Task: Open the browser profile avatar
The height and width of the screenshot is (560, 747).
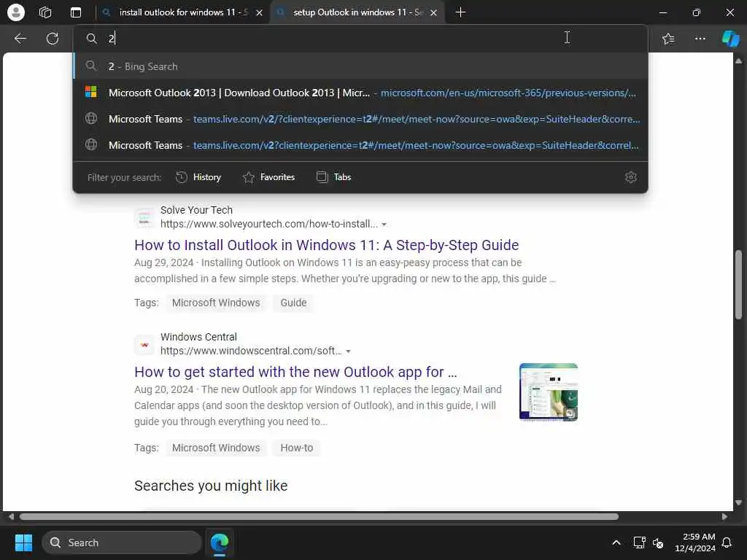Action: pyautogui.click(x=16, y=12)
